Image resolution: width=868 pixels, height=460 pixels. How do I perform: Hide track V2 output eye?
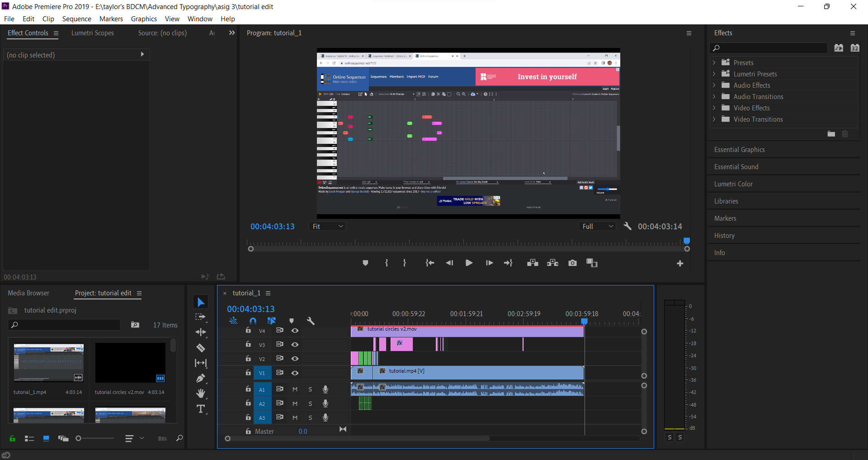(x=295, y=359)
